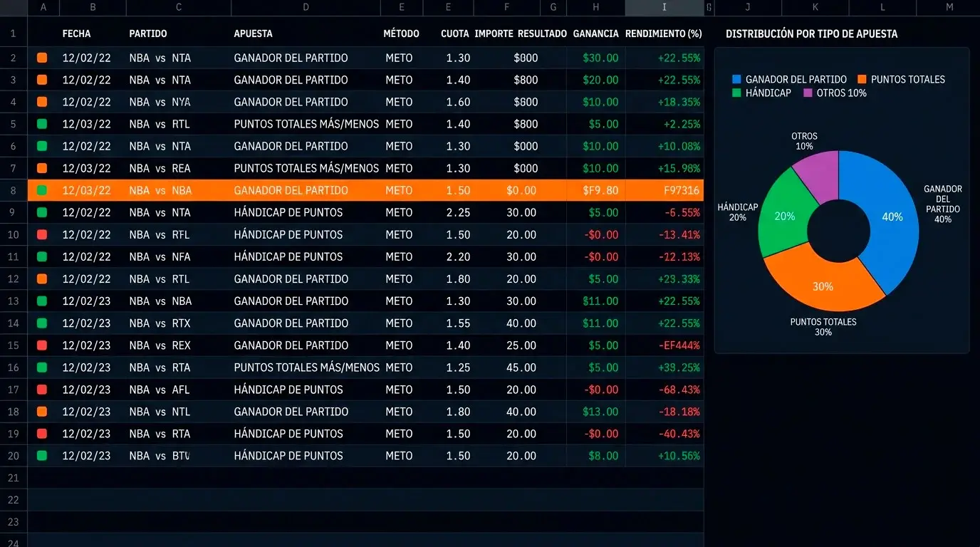Click the green status square in row 6
The width and height of the screenshot is (980, 547).
pos(42,146)
